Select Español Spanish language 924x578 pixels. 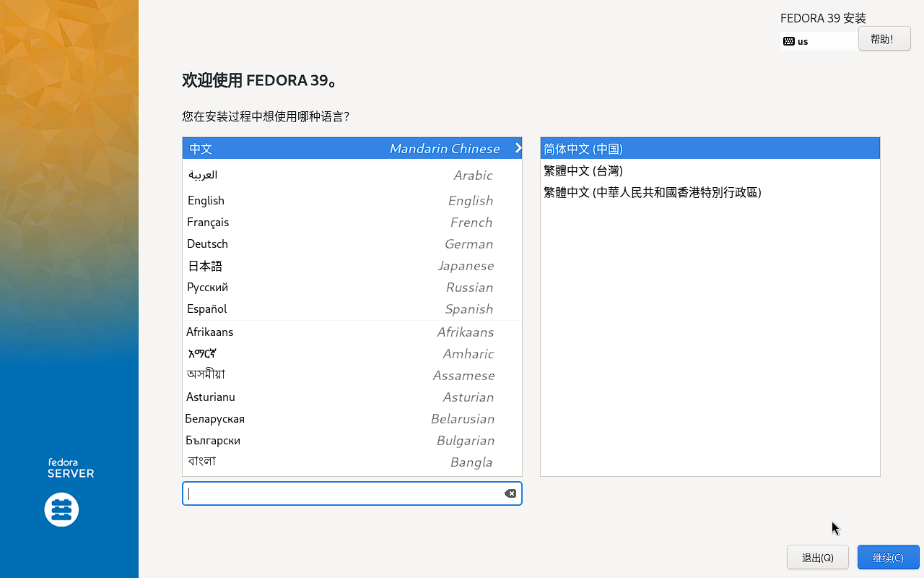click(352, 309)
